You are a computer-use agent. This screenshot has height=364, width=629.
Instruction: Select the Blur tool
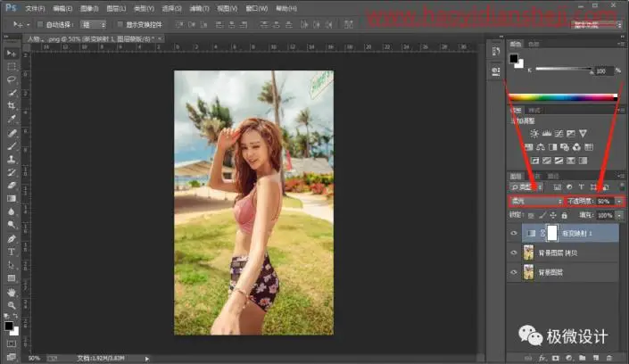coord(12,211)
